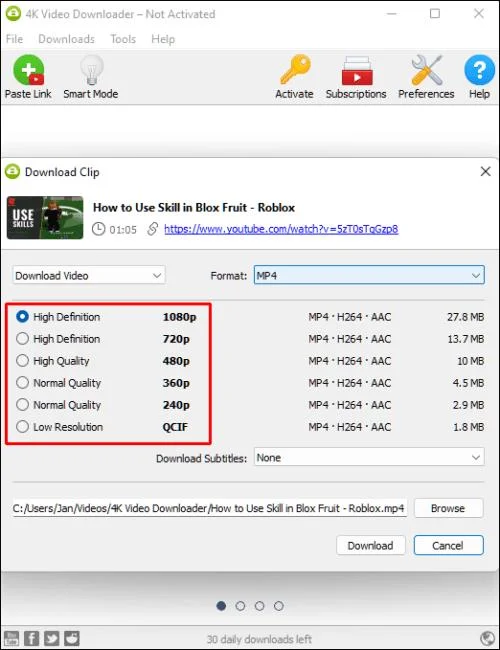Select High Definition 1080p option

pos(22,317)
